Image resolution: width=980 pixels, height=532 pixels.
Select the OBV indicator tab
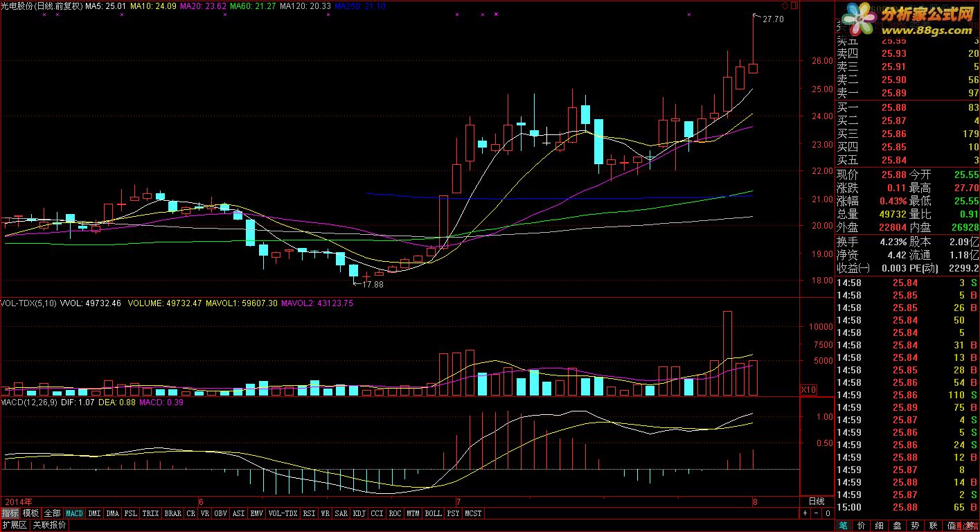point(220,513)
